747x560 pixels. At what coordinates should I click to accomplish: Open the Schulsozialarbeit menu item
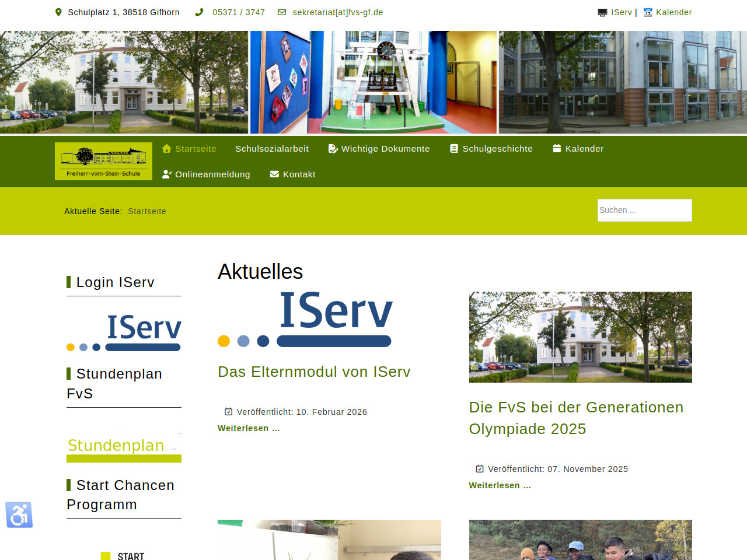[x=272, y=149]
